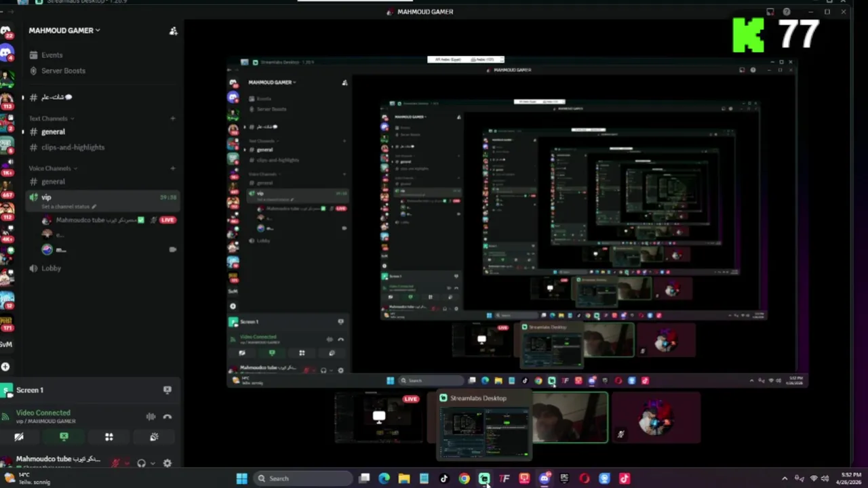Show hidden system tray icons arrow
Viewport: 868px width, 488px height.
pos(785,479)
